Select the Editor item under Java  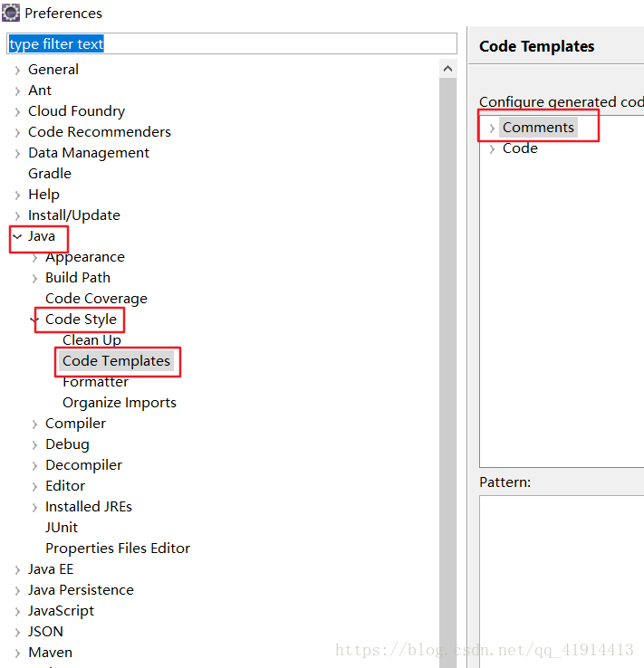pos(65,486)
